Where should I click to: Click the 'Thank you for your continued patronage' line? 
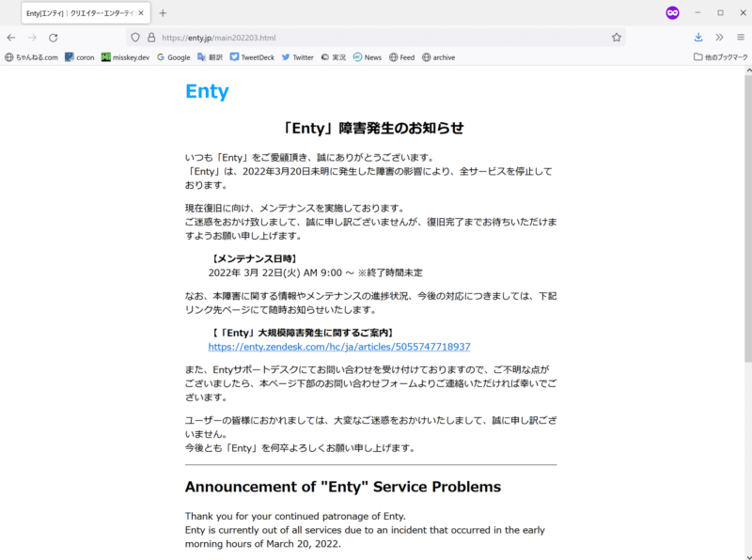coord(295,517)
